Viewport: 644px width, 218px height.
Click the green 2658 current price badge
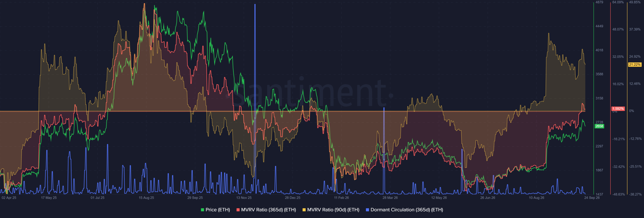coord(599,126)
